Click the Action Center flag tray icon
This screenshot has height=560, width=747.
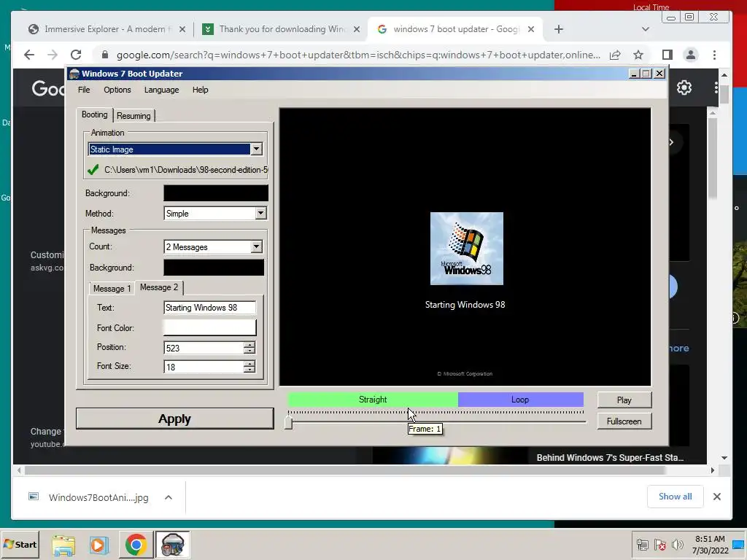(x=659, y=545)
